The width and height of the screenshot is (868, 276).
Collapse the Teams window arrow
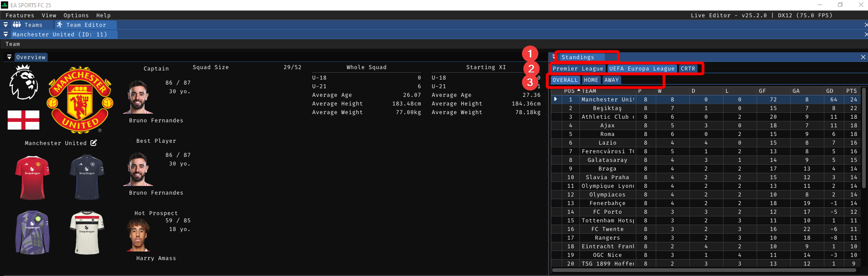[5, 25]
